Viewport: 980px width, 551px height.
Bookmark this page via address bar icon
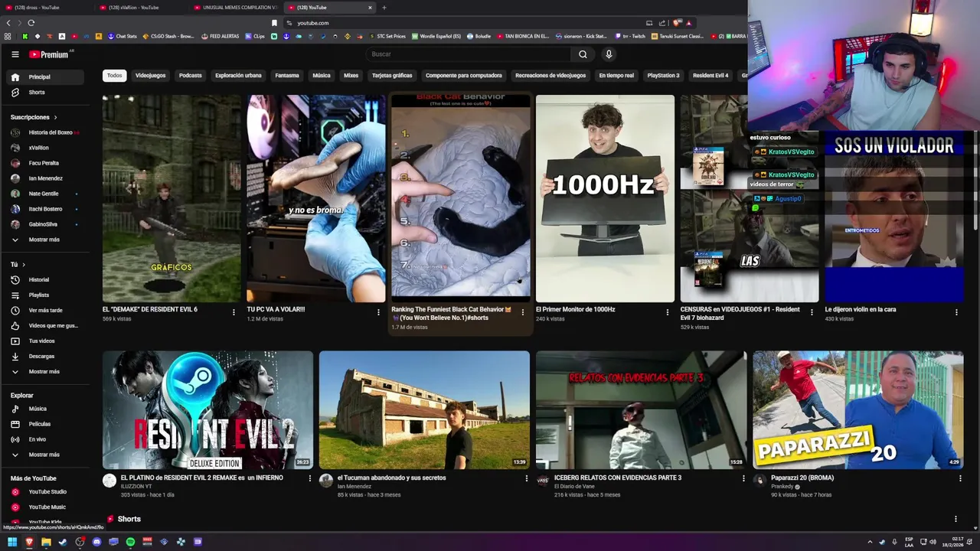(274, 23)
